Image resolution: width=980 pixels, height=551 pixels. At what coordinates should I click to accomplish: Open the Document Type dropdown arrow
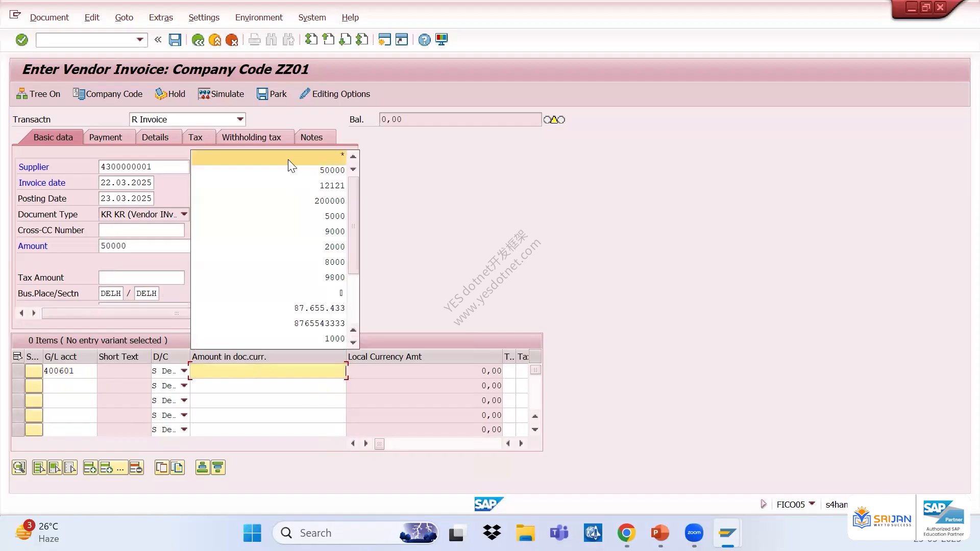pos(184,214)
